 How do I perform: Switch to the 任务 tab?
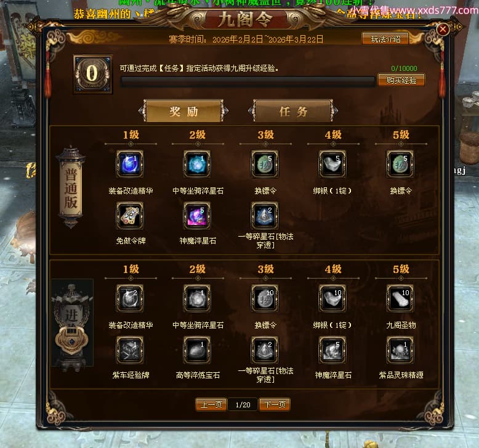coord(293,111)
